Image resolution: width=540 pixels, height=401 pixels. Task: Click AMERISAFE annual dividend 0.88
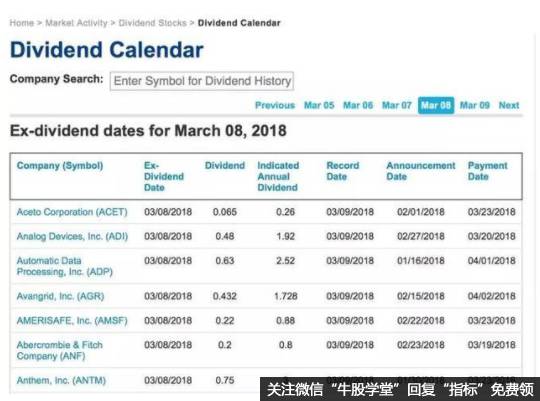285,321
